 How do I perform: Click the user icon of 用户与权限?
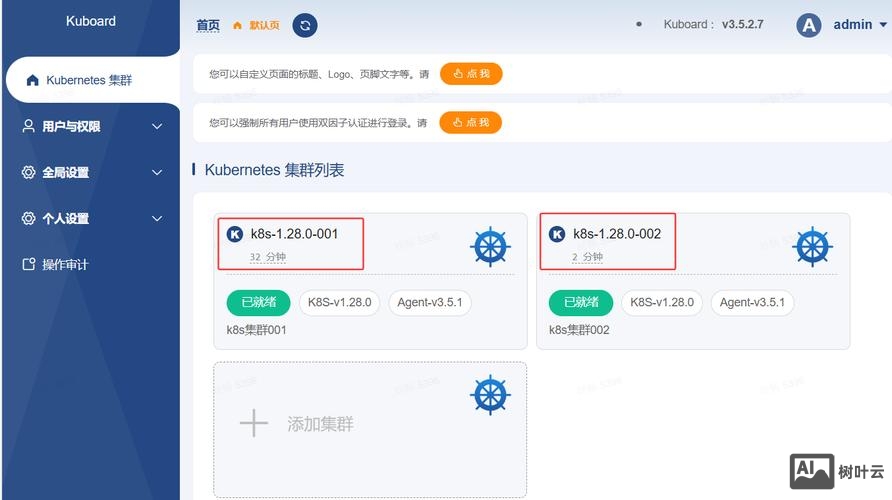[x=28, y=126]
